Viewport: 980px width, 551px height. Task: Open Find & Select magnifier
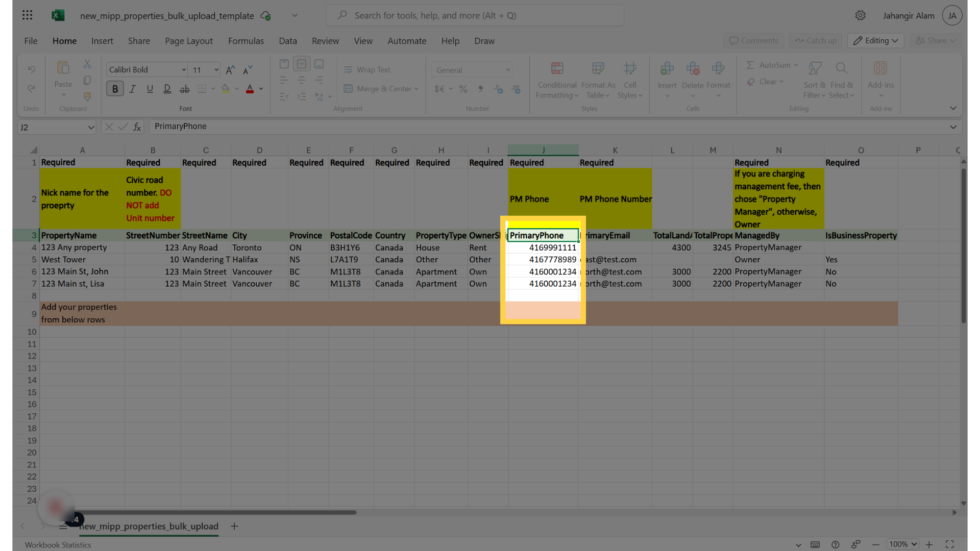click(841, 80)
